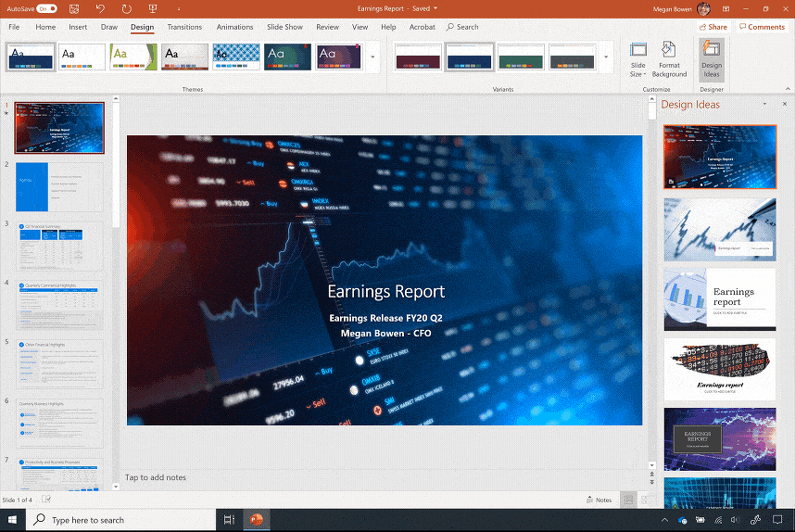Click Megan Bowen account picture
Viewport: 795px width, 532px height.
(704, 8)
